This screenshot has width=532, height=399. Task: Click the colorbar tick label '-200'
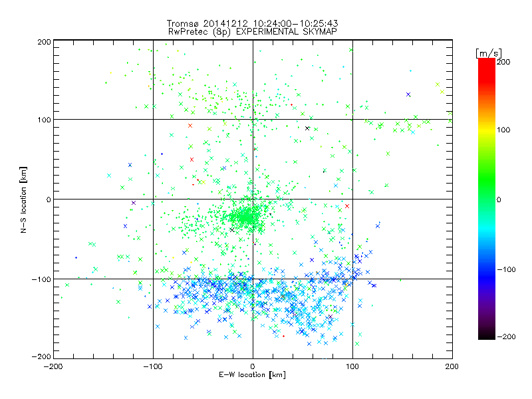click(x=506, y=336)
